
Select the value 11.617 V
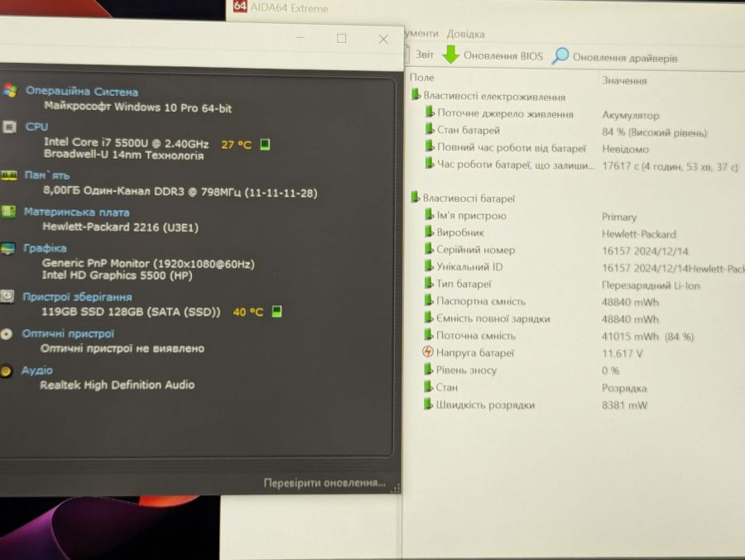click(x=622, y=354)
